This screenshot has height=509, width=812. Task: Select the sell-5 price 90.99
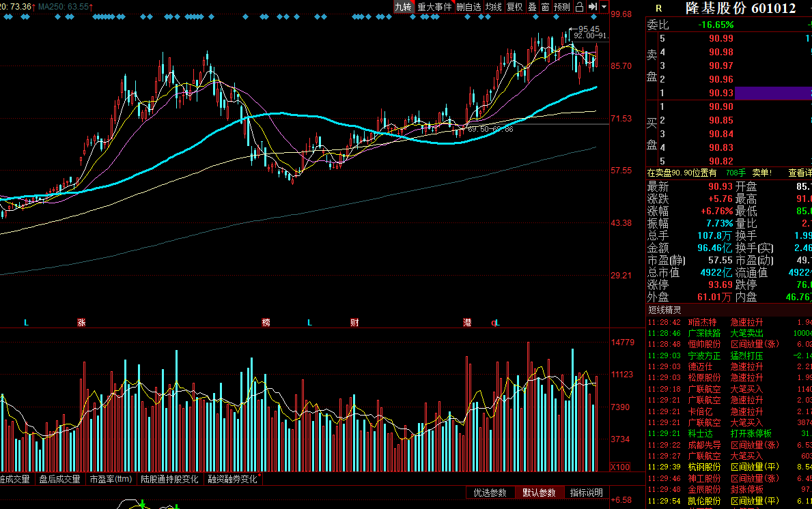point(721,38)
